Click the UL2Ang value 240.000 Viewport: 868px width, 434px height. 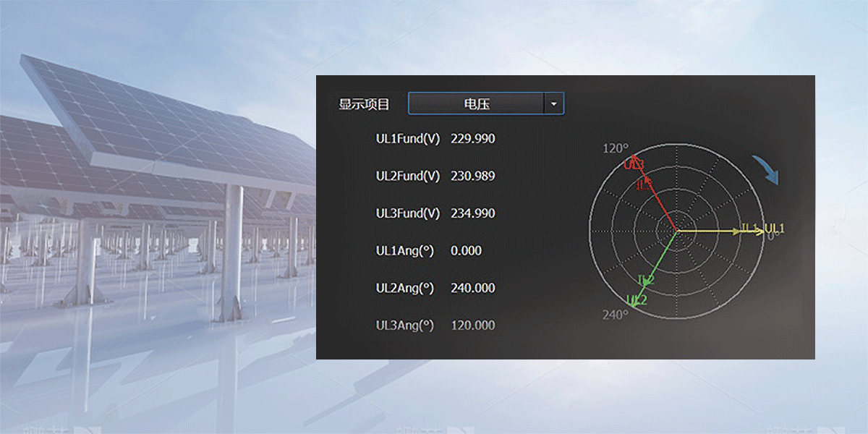click(472, 288)
